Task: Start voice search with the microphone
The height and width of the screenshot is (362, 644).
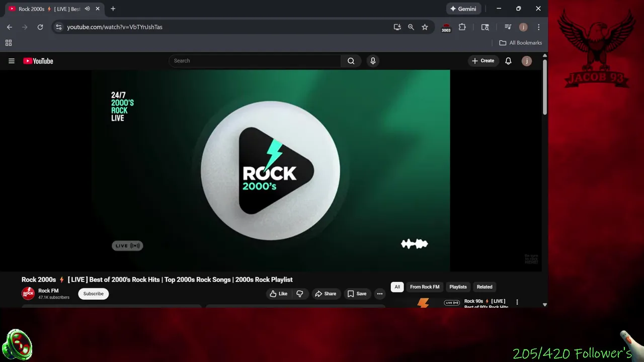Action: pos(373,61)
